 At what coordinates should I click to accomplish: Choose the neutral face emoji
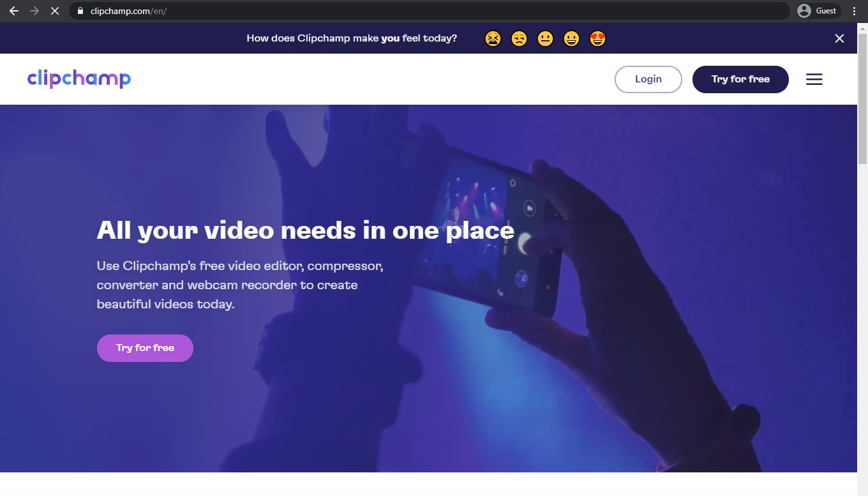pyautogui.click(x=545, y=39)
